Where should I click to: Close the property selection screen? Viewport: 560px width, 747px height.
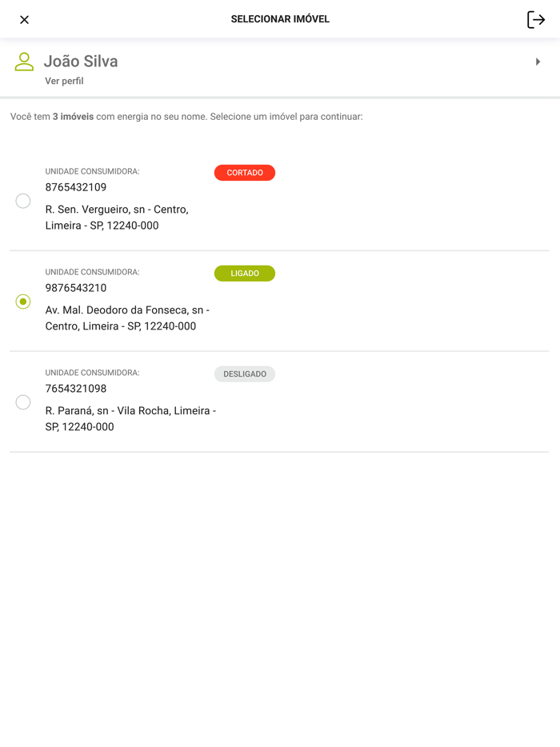point(24,20)
